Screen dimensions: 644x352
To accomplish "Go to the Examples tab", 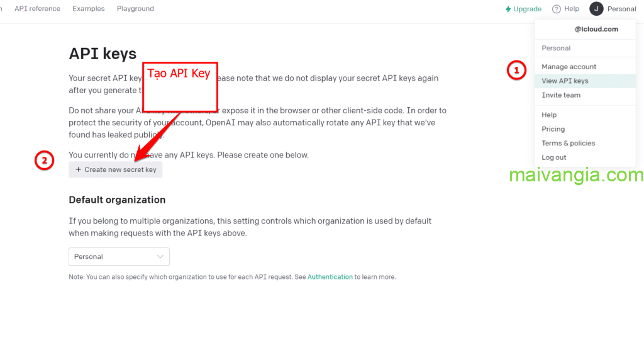I will 89,9.
